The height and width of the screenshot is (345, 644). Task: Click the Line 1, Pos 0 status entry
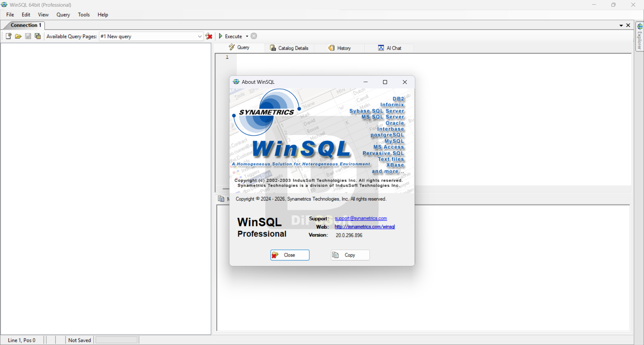(22, 340)
